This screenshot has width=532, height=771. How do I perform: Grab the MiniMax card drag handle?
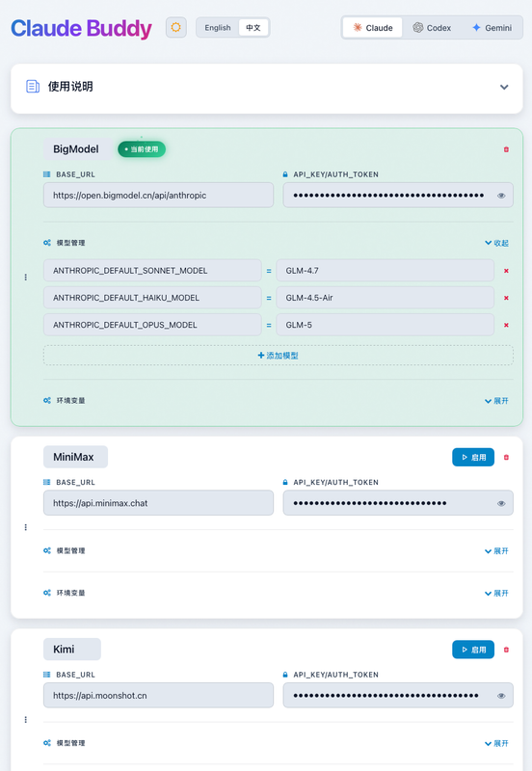click(26, 527)
